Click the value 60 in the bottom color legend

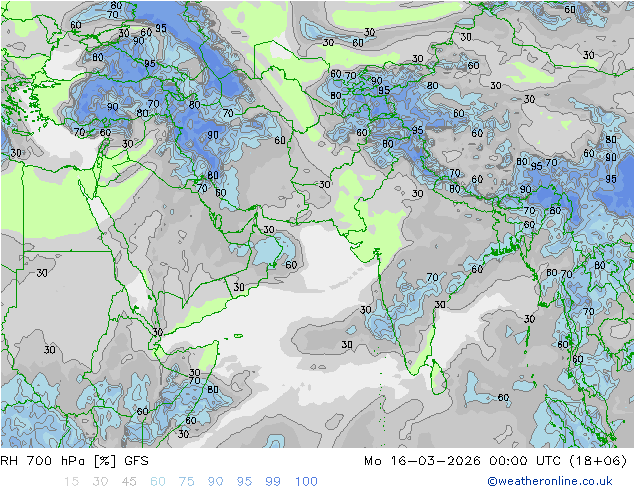pos(158,482)
